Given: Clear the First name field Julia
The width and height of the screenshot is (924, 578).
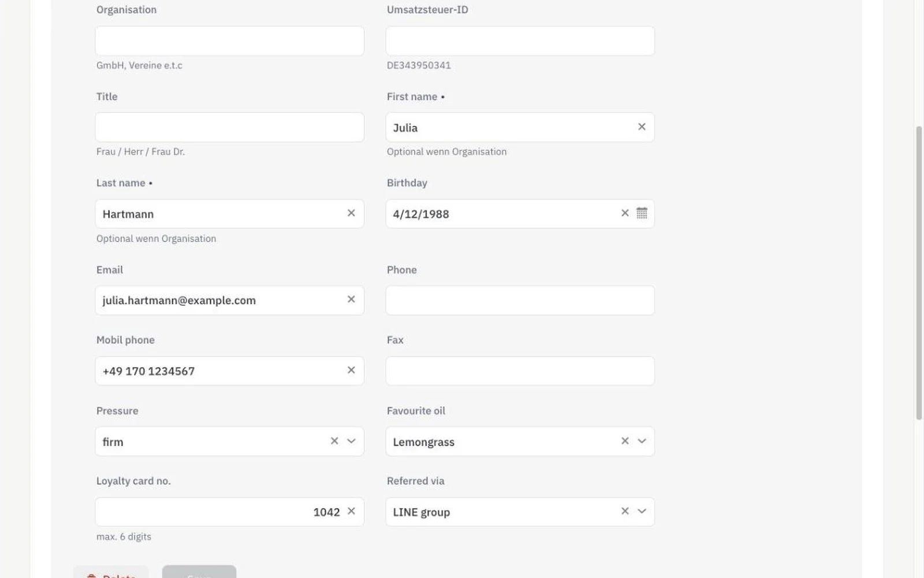Looking at the screenshot, I should 642,127.
